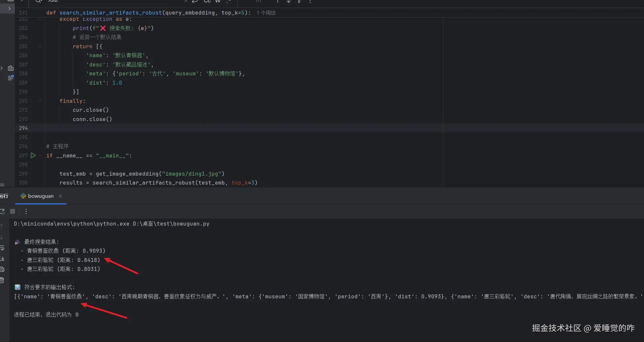The height and width of the screenshot is (342, 644).
Task: Open more options in Run toolbar
Action: (26, 211)
